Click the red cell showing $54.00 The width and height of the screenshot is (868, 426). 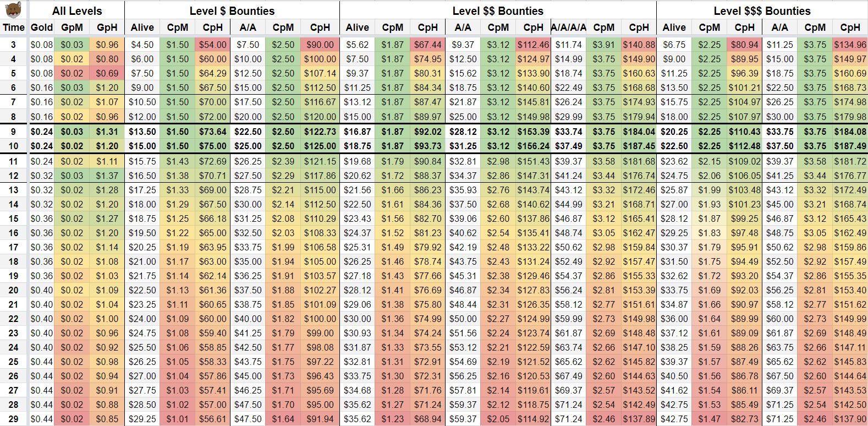click(x=213, y=45)
